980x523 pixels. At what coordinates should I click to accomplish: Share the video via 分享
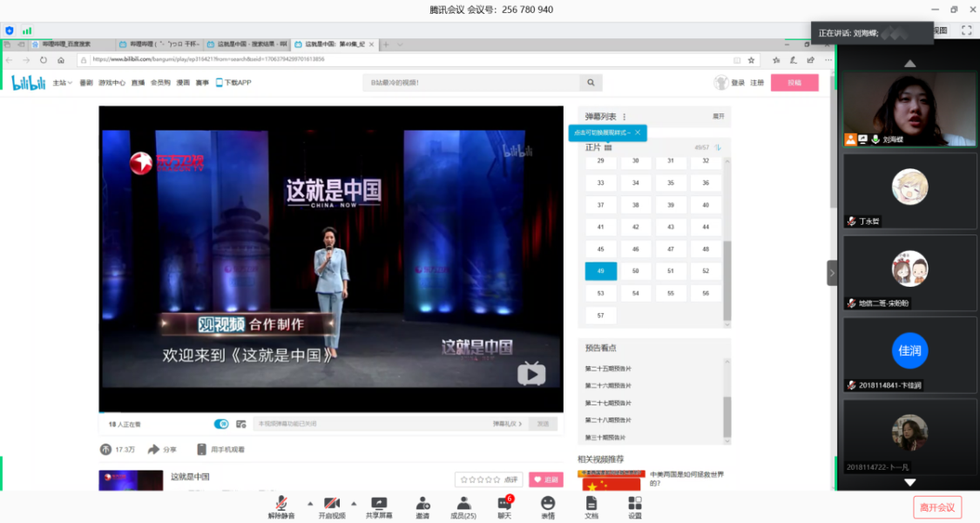(162, 449)
